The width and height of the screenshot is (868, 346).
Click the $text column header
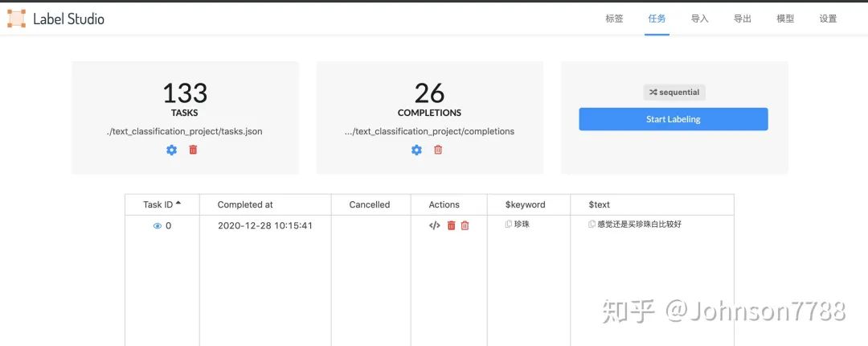600,204
